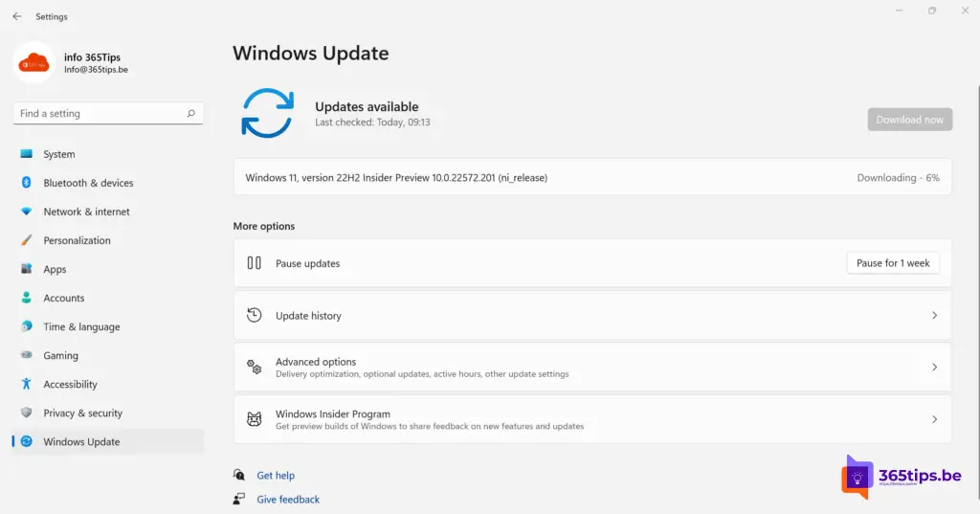
Task: Expand Advanced options chevron arrow
Action: click(x=934, y=367)
